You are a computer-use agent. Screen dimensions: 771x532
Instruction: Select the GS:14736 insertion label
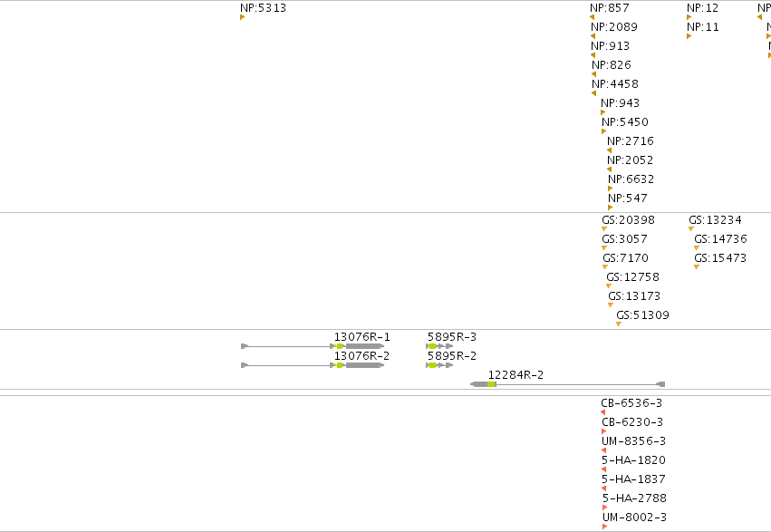[x=720, y=239]
